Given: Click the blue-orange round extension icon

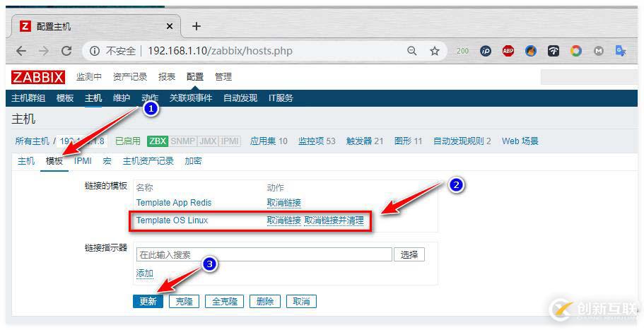Looking at the screenshot, I should click(531, 51).
